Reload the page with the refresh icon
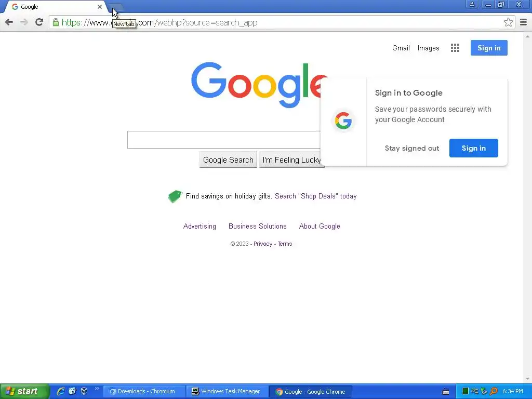 pyautogui.click(x=39, y=22)
